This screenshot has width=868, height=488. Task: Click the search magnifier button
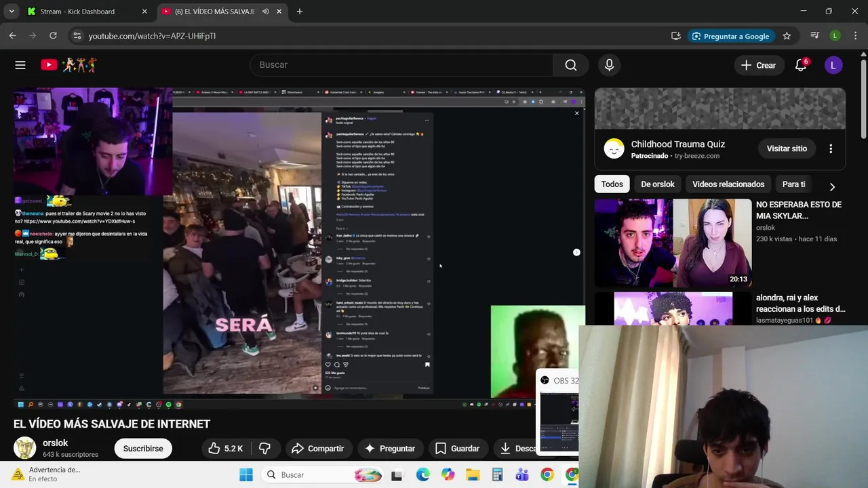(x=571, y=65)
